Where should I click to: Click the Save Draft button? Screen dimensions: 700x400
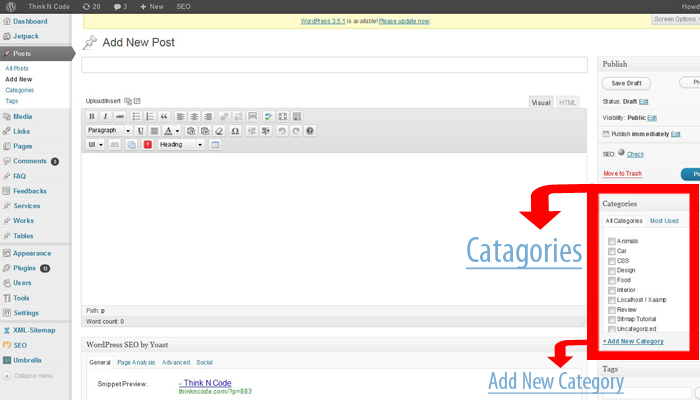(626, 83)
